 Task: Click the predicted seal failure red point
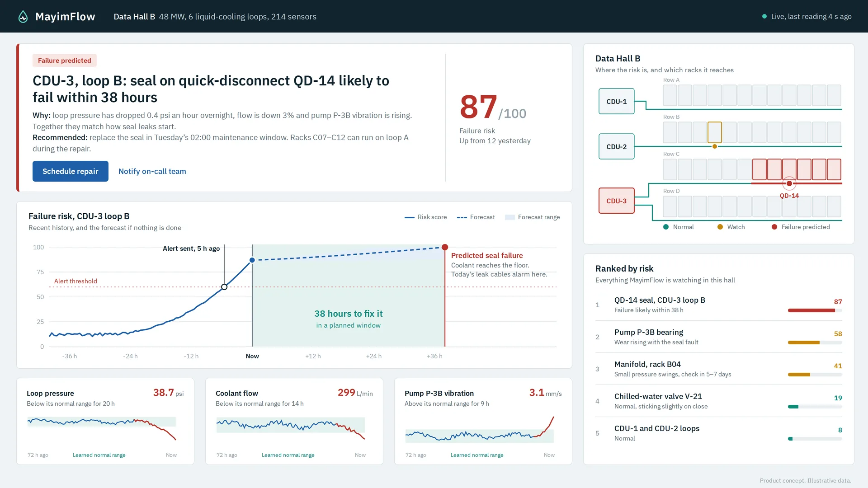point(445,247)
